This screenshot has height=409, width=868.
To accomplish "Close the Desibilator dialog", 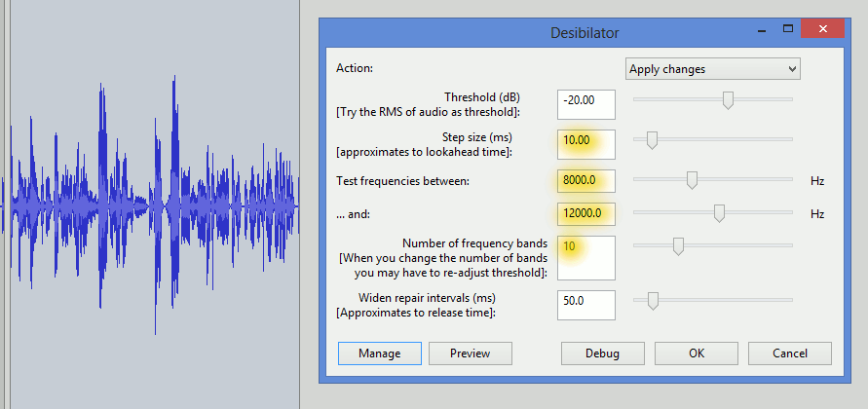I will pyautogui.click(x=822, y=29).
